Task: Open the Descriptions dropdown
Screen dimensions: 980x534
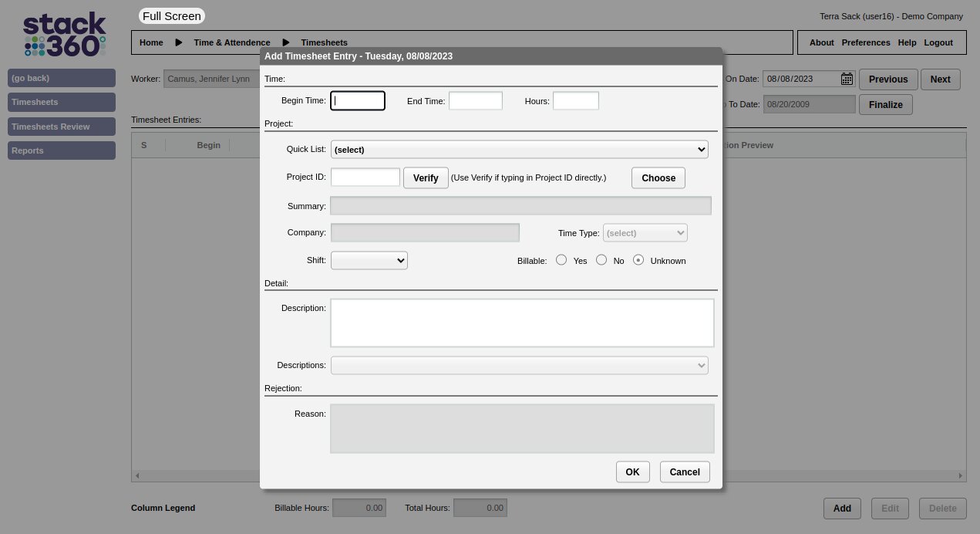Action: (519, 365)
